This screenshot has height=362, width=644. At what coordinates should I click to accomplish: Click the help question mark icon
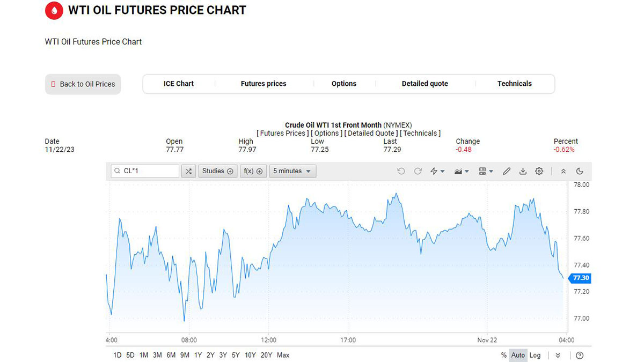580,355
